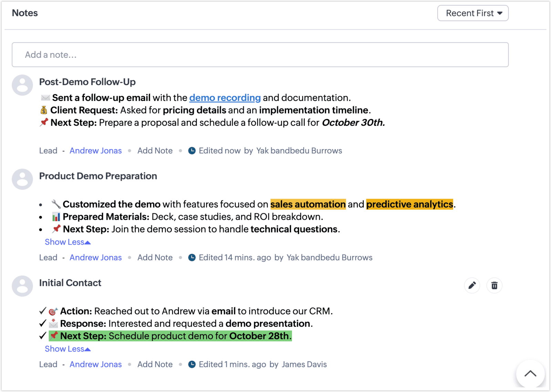Click the clock icon beside Edited 14 mins. ago
The image size is (551, 392).
coord(192,258)
